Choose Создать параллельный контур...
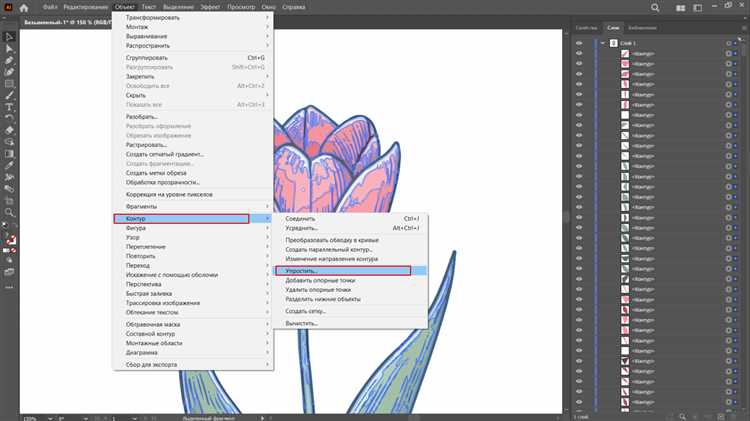 click(350, 250)
